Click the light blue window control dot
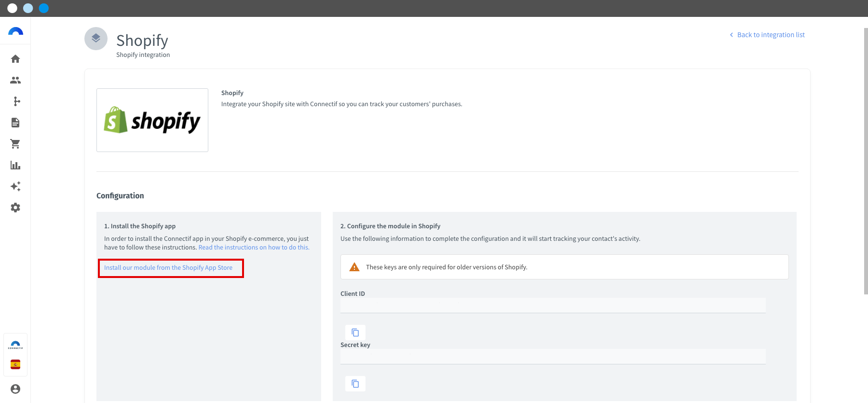 (28, 8)
